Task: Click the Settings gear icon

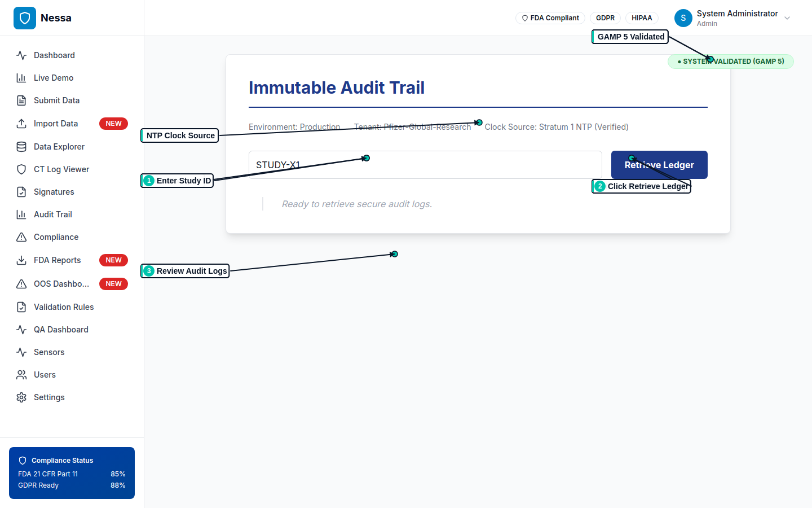Action: pyautogui.click(x=21, y=397)
